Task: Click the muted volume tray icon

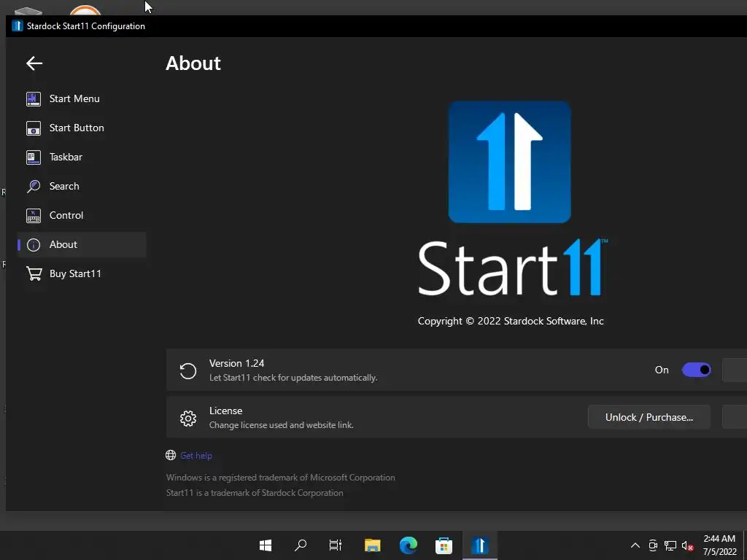Action: [x=687, y=545]
